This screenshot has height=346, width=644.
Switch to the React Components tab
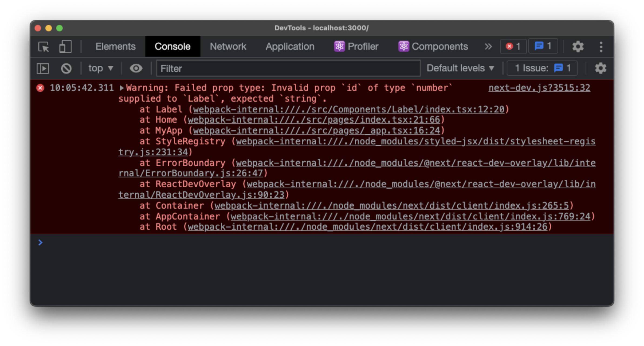[433, 47]
